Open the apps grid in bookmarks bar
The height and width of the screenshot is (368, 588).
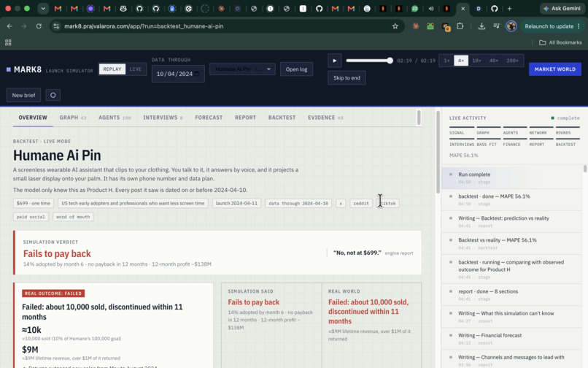8,42
